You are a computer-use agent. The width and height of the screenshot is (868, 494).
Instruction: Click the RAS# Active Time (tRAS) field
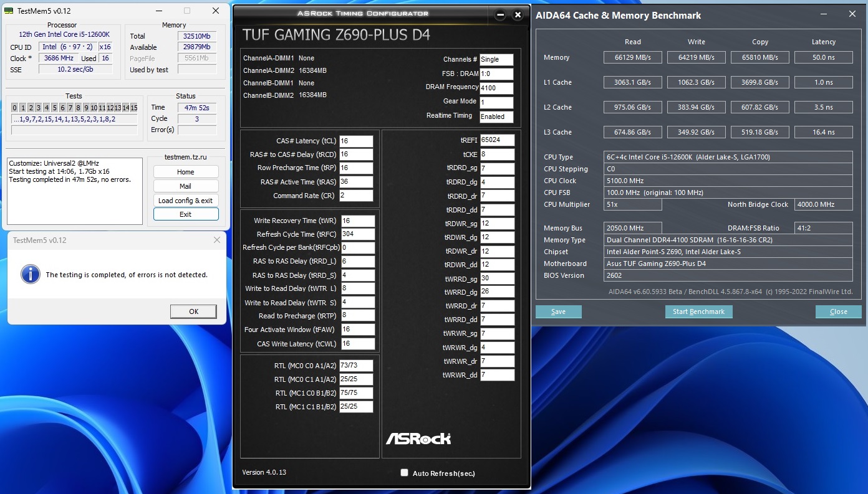(x=356, y=182)
